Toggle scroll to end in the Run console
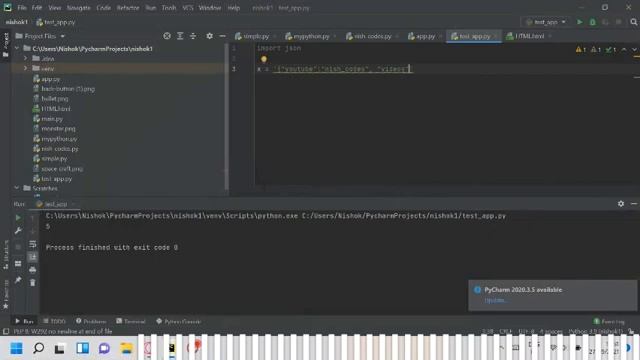The width and height of the screenshot is (640, 360). coord(33,257)
